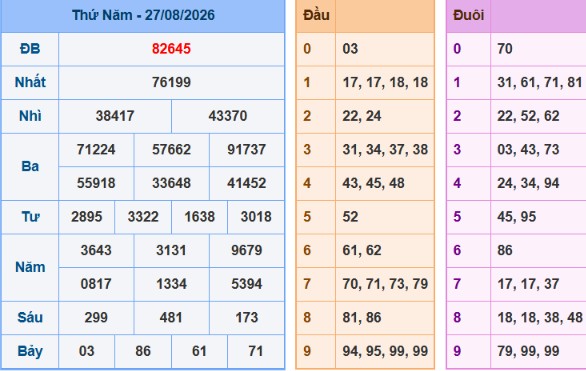The image size is (586, 371).
Task: Select second prize number 38417
Action: (x=115, y=116)
